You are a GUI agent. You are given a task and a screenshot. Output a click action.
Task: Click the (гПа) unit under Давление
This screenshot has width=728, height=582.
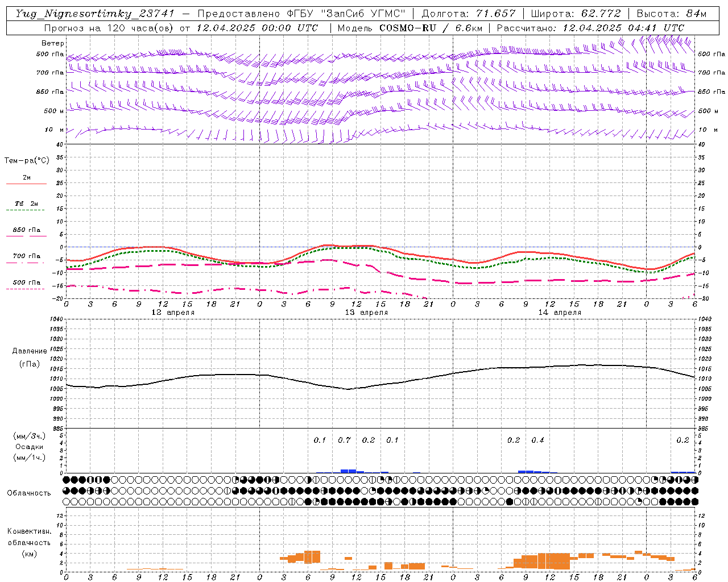click(30, 364)
